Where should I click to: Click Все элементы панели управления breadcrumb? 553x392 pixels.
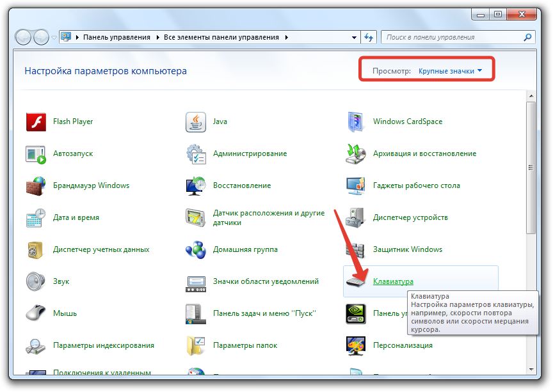(221, 37)
